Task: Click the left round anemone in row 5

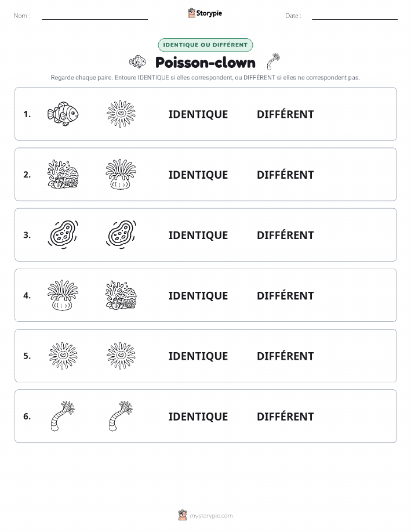Action: coord(63,356)
